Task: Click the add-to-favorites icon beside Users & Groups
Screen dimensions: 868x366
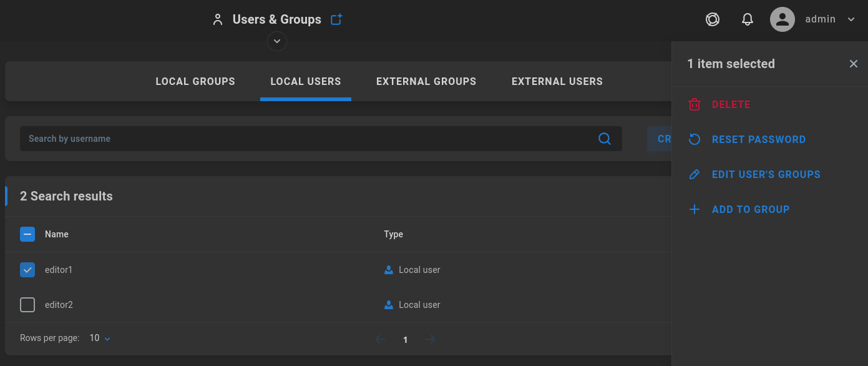Action: [336, 19]
